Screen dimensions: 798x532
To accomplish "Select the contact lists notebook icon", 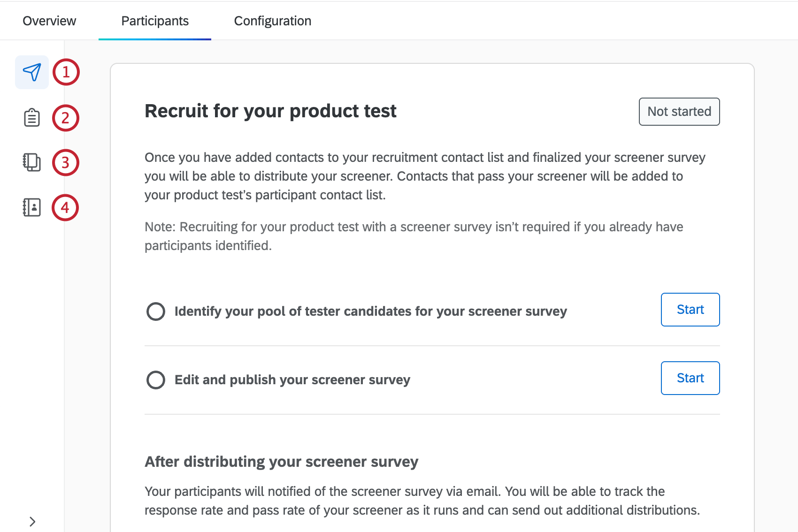I will pos(31,162).
